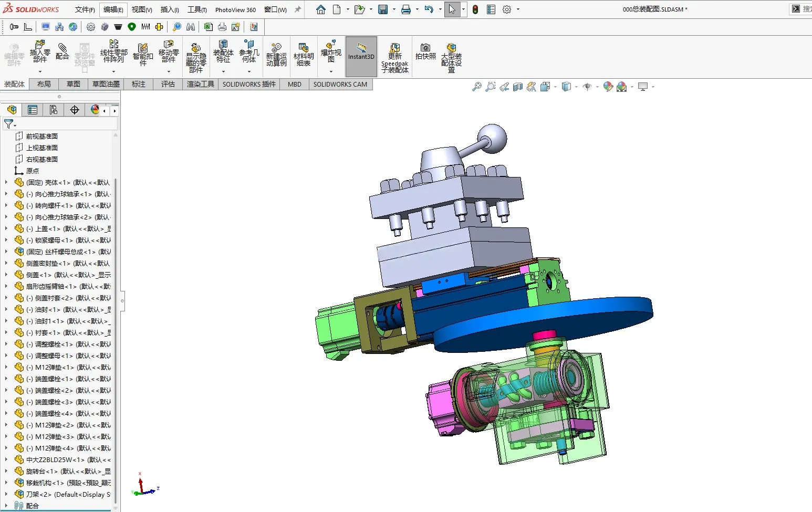Click Update Speedpak subassemblies icon
Viewport: 812px width, 512px height.
pyautogui.click(x=395, y=58)
